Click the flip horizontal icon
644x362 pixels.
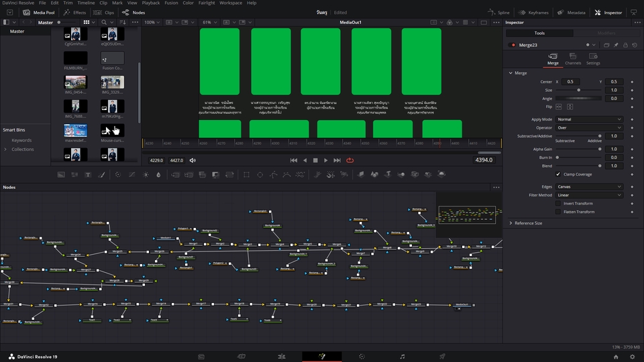tap(559, 107)
